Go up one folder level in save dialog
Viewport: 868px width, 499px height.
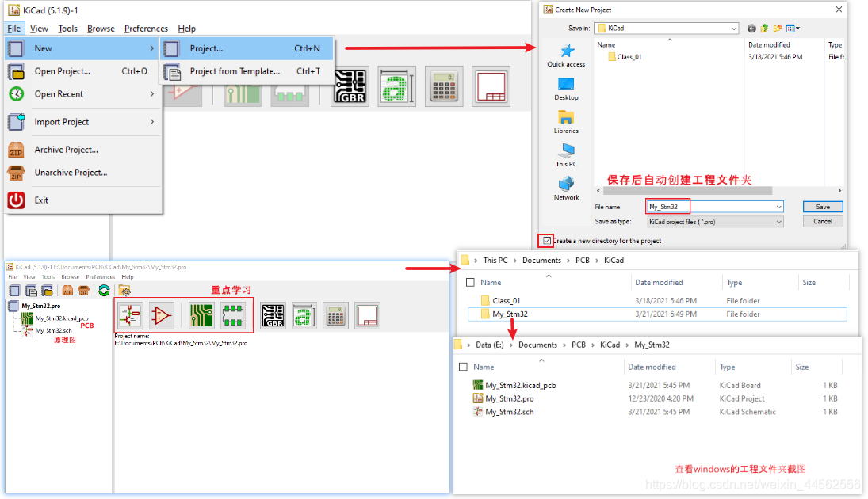[x=764, y=29]
